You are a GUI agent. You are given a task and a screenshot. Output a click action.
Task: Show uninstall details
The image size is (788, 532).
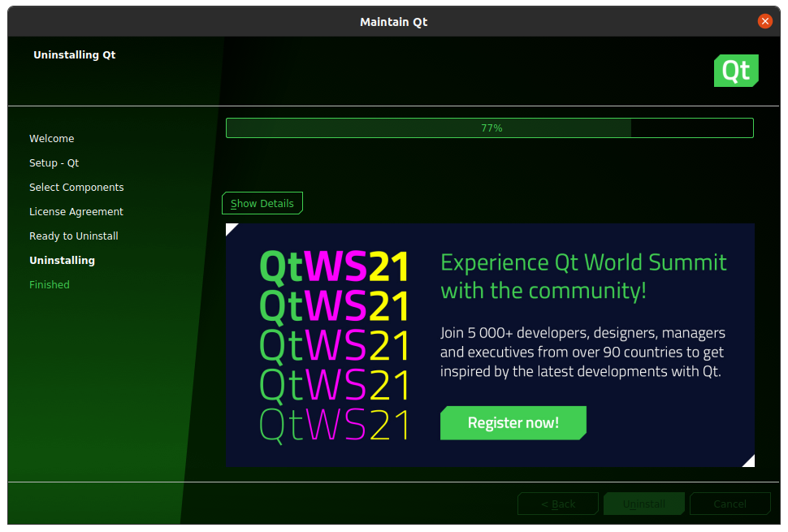click(262, 203)
